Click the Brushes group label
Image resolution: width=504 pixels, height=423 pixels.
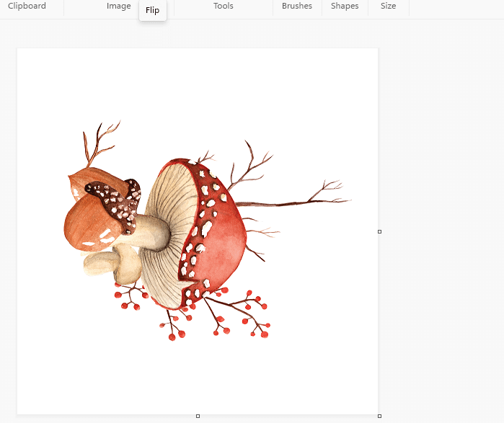[297, 6]
